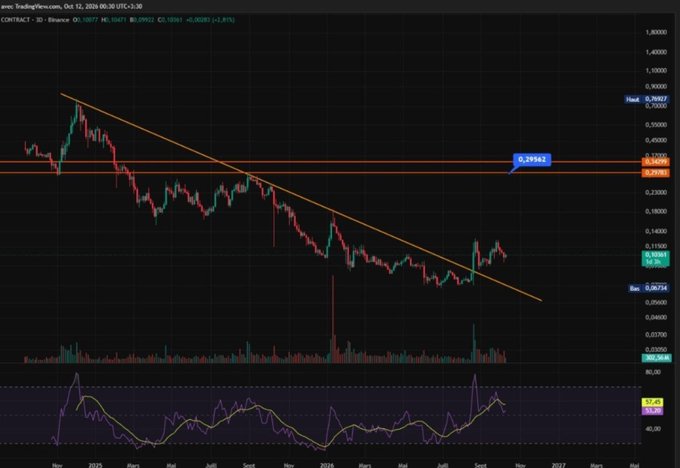Click the Haut 0,76927 high price label
The height and width of the screenshot is (468, 680).
[x=647, y=99]
